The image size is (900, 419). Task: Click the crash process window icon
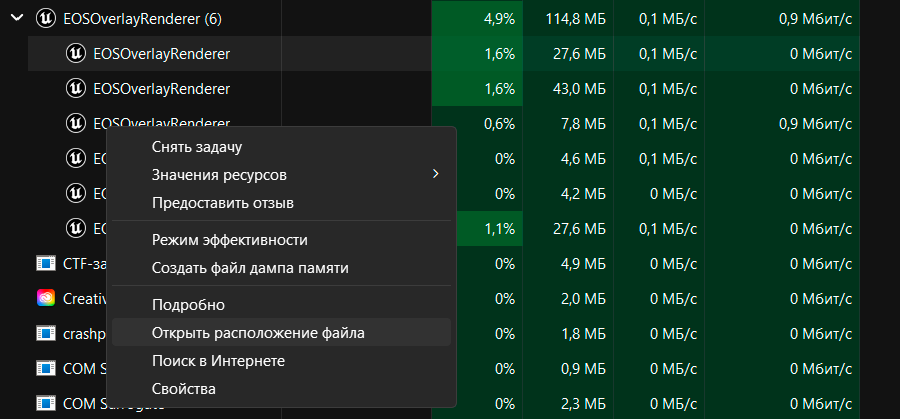pyautogui.click(x=45, y=333)
